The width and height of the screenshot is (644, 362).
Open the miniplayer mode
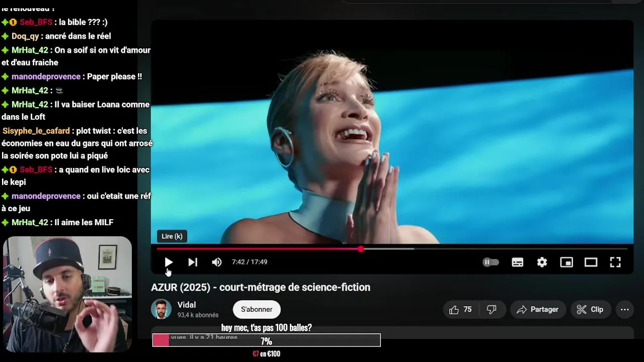[567, 262]
